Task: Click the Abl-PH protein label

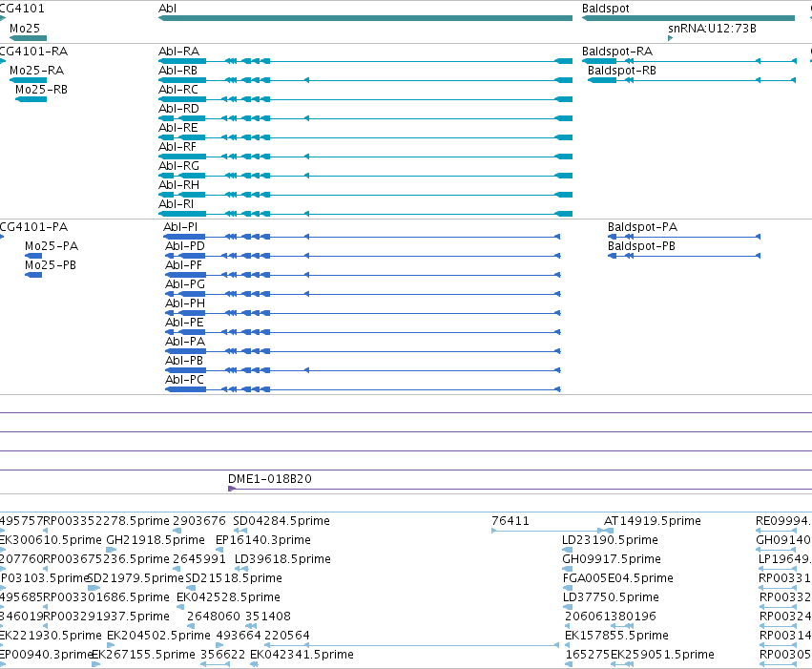Action: pos(185,303)
